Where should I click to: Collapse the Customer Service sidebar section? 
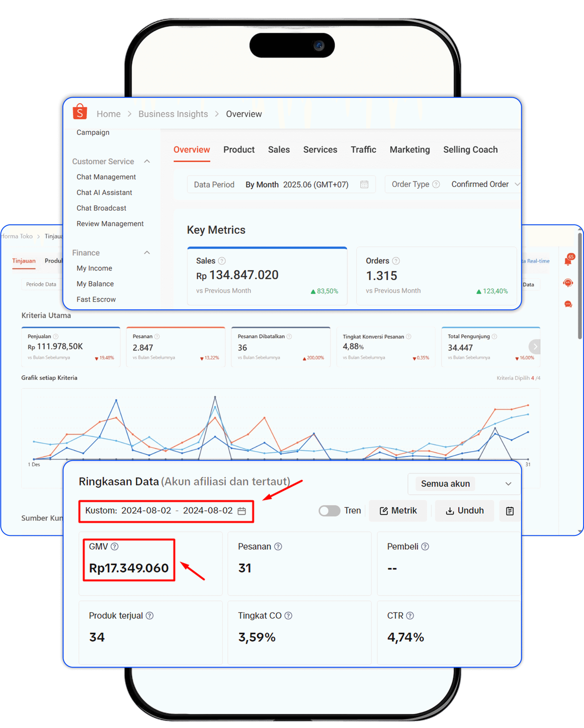click(x=147, y=162)
